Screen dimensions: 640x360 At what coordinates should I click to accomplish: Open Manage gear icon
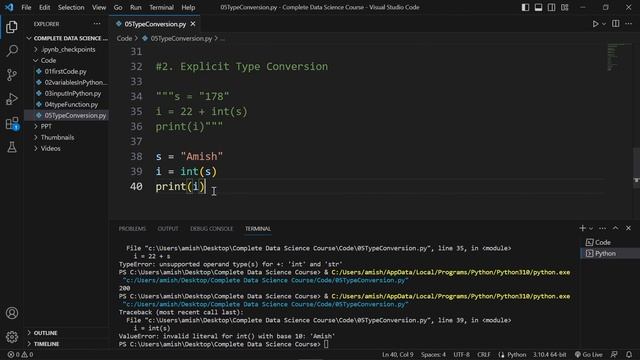12,337
